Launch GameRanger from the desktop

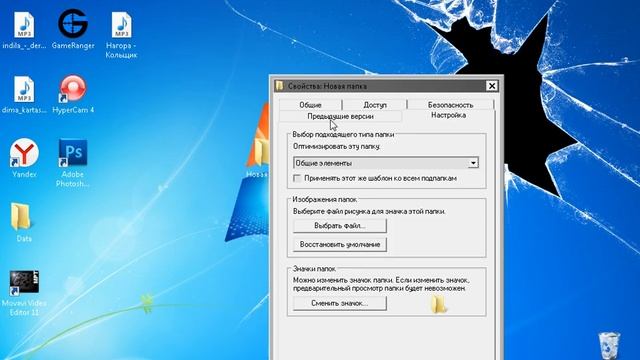click(x=73, y=24)
